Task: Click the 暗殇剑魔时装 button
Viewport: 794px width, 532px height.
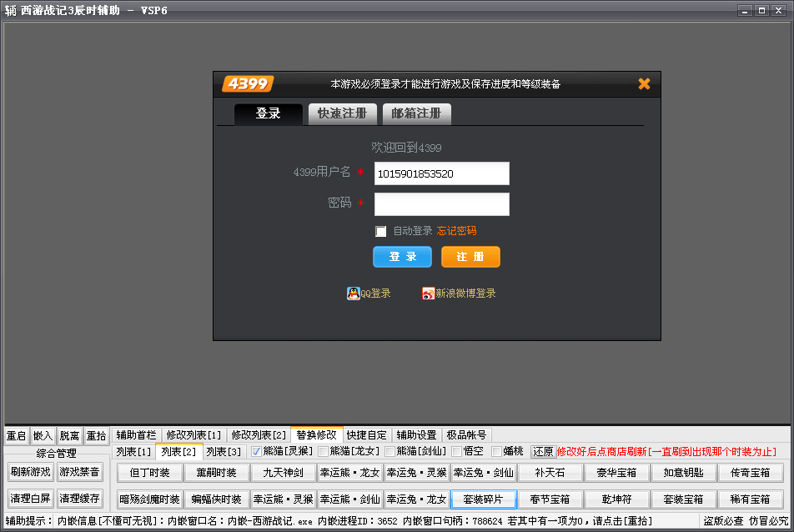Action: (x=149, y=499)
